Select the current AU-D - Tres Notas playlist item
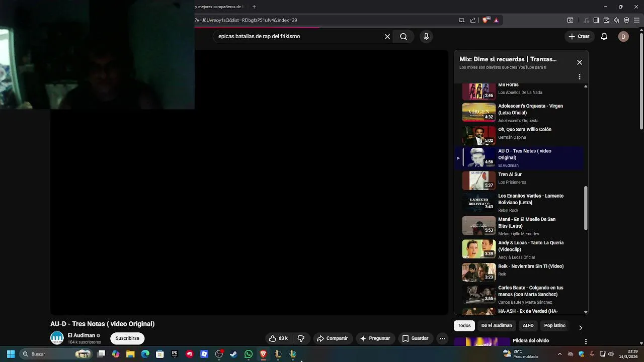The width and height of the screenshot is (644, 362). point(518,157)
